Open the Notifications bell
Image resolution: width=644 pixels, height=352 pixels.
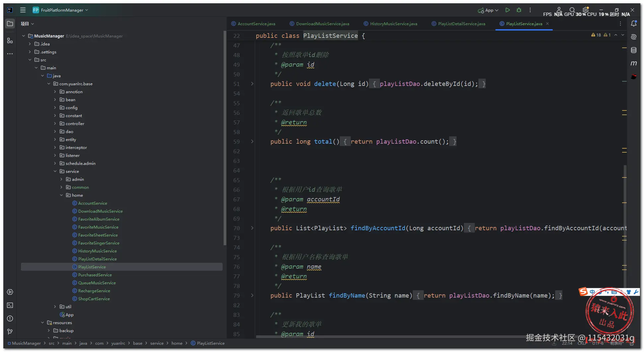634,24
